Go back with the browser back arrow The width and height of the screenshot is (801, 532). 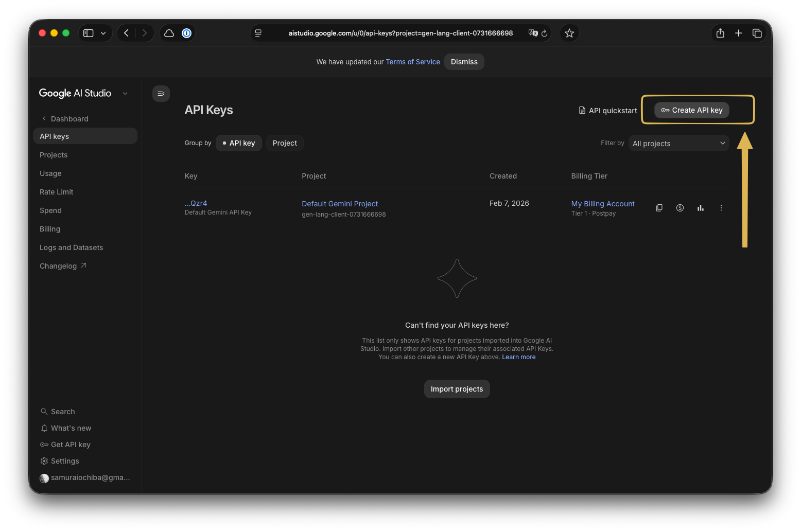click(x=126, y=33)
